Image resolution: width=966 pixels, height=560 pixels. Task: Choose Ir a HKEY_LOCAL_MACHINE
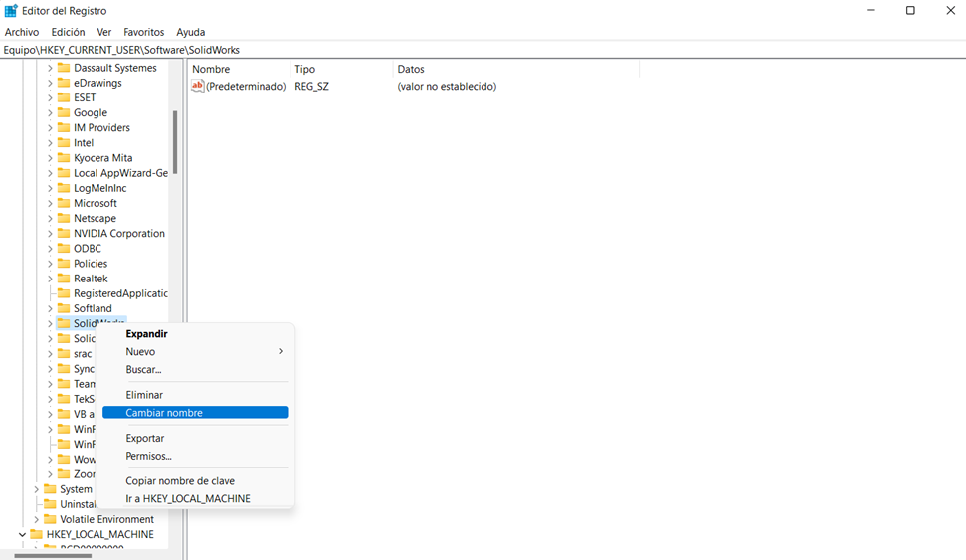point(195,498)
